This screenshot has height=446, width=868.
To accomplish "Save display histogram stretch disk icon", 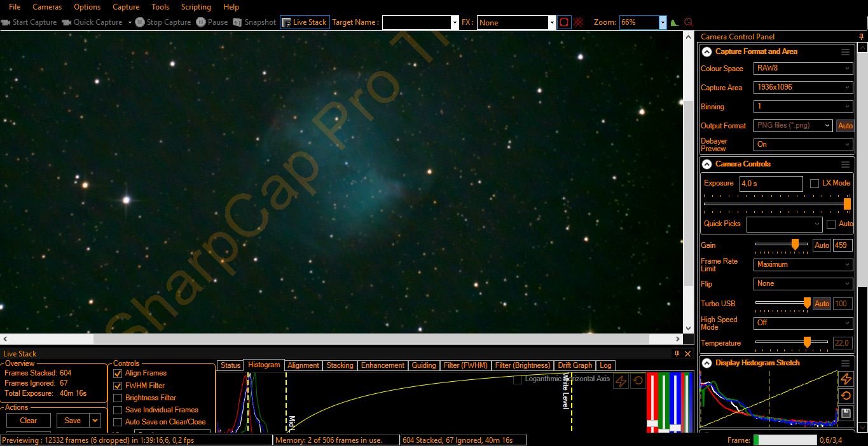I will [846, 414].
